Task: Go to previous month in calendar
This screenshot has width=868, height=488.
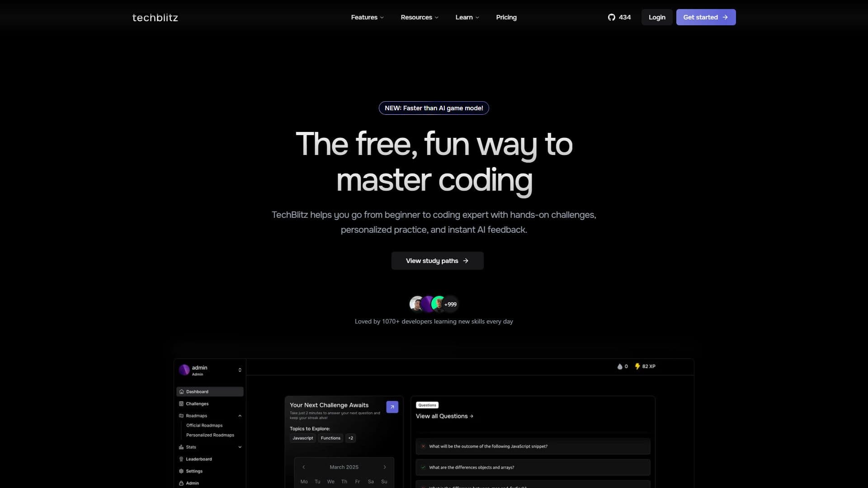Action: tap(303, 467)
